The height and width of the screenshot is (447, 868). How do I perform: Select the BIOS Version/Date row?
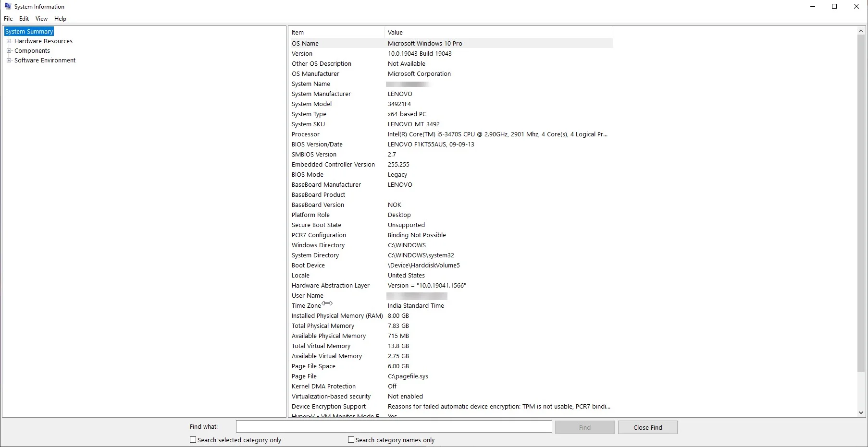point(451,145)
